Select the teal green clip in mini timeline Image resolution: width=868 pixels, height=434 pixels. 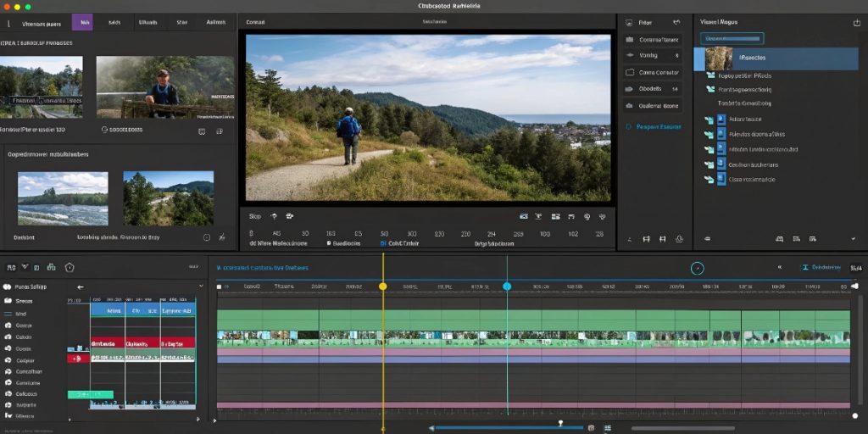coord(90,395)
